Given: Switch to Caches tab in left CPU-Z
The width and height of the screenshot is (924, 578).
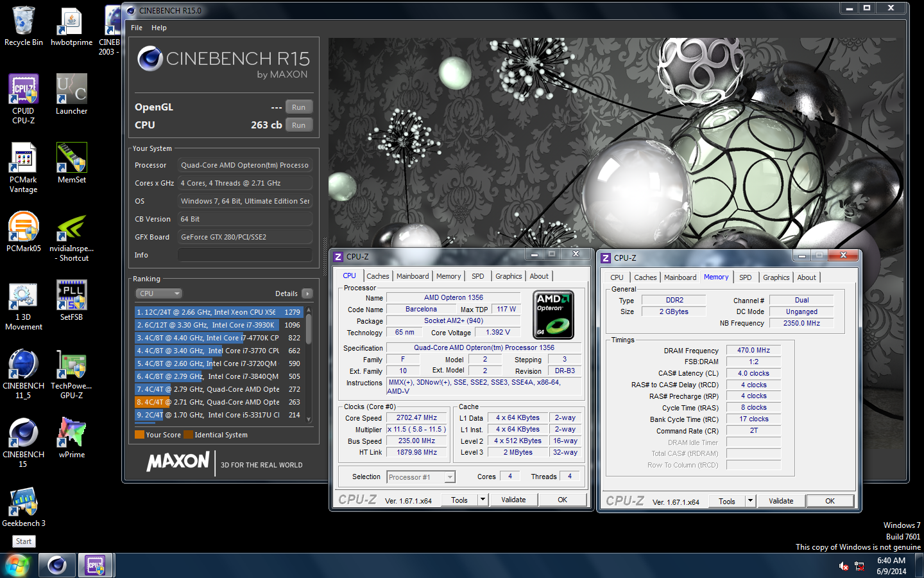Looking at the screenshot, I should (x=378, y=276).
